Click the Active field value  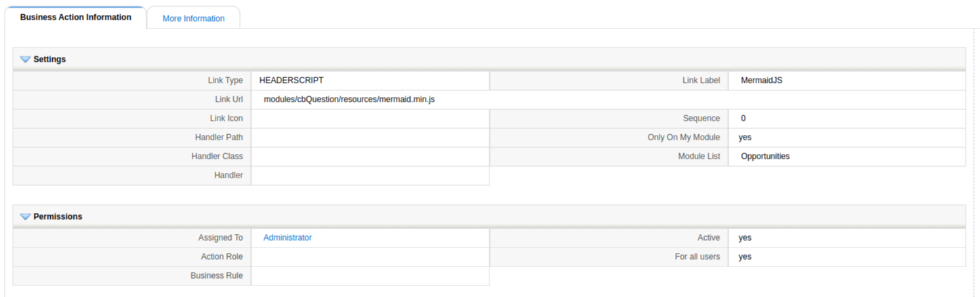coord(745,238)
